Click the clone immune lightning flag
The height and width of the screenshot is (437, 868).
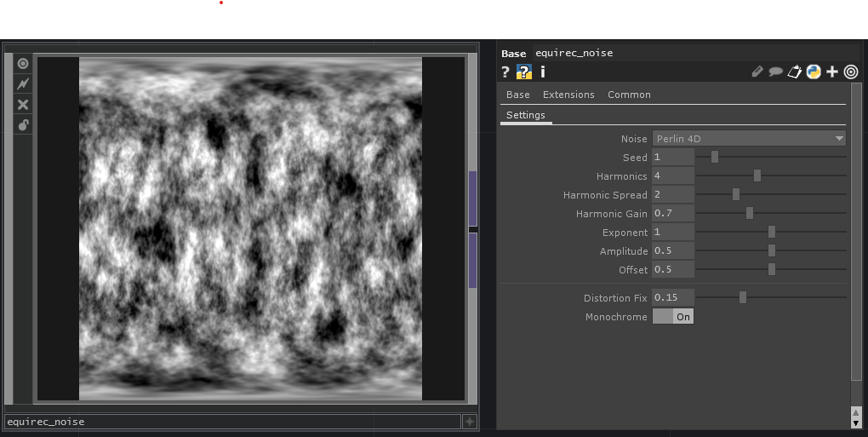coord(23,83)
